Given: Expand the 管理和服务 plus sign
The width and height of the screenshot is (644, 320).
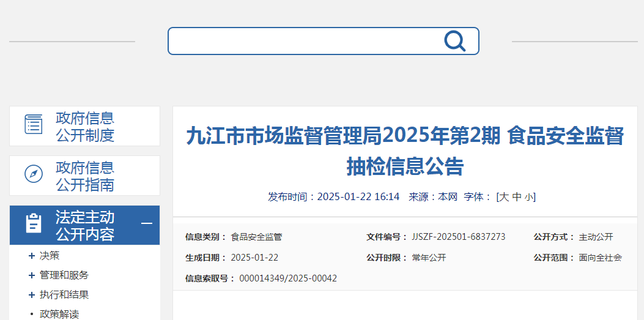Looking at the screenshot, I should [32, 275].
